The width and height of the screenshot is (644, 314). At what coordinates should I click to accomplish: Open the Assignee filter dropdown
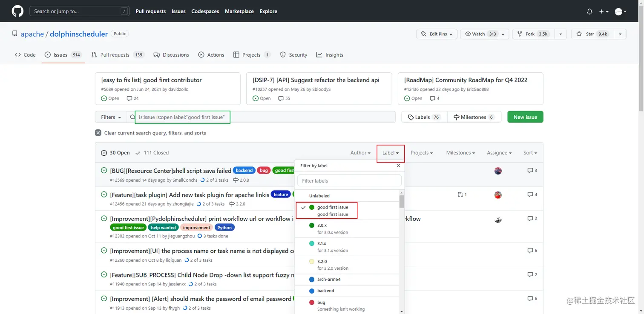click(499, 153)
